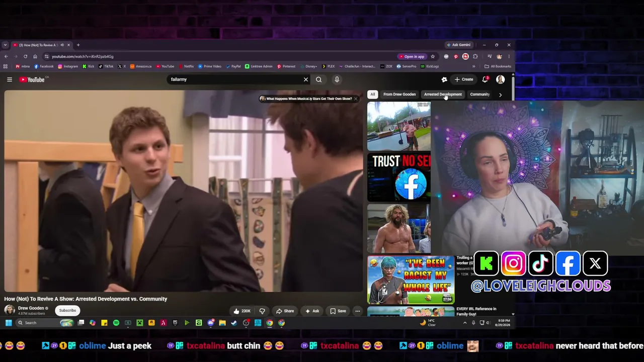Open Discord from the taskbar
644x362 pixels.
tap(211, 323)
